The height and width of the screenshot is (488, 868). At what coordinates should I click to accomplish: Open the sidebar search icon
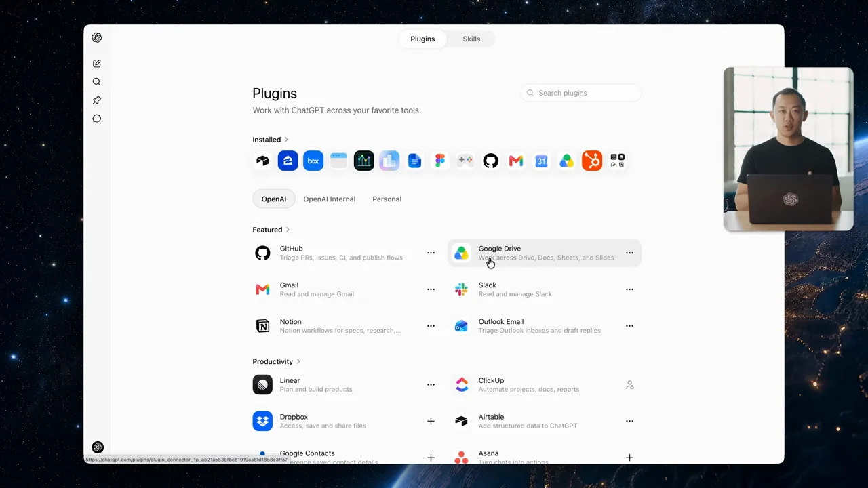pos(97,82)
